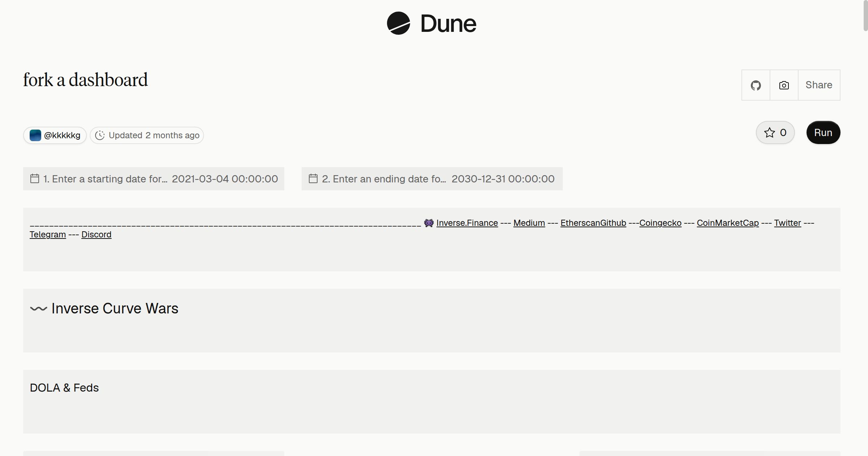Open the CoinMarketCap link
Image resolution: width=868 pixels, height=456 pixels.
(728, 223)
